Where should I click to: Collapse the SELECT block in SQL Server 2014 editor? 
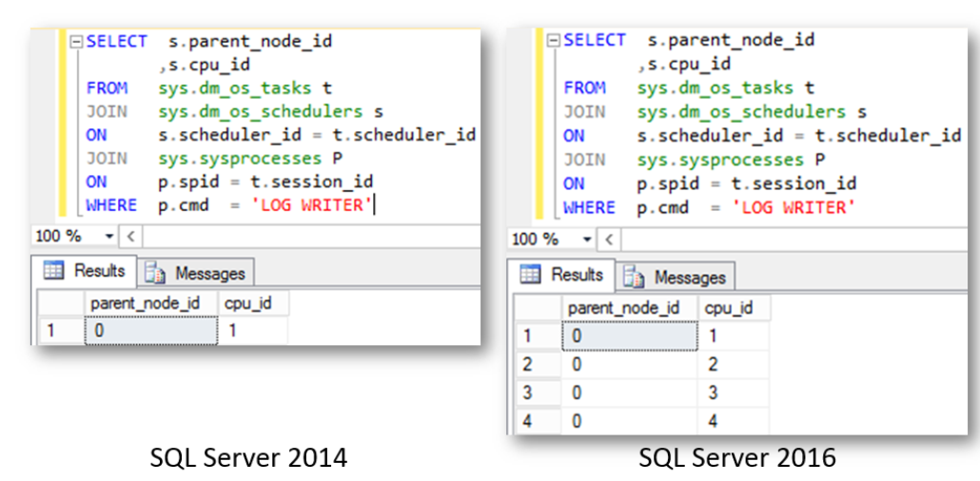[77, 42]
